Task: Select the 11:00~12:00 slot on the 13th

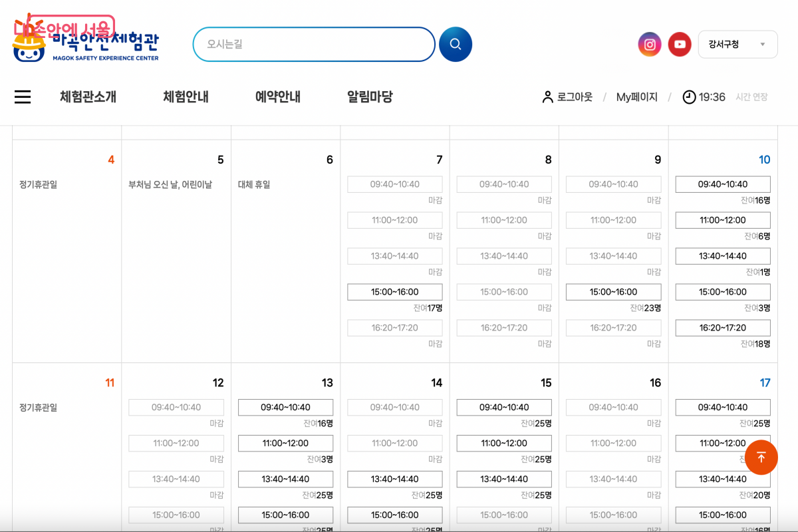Action: coord(285,443)
